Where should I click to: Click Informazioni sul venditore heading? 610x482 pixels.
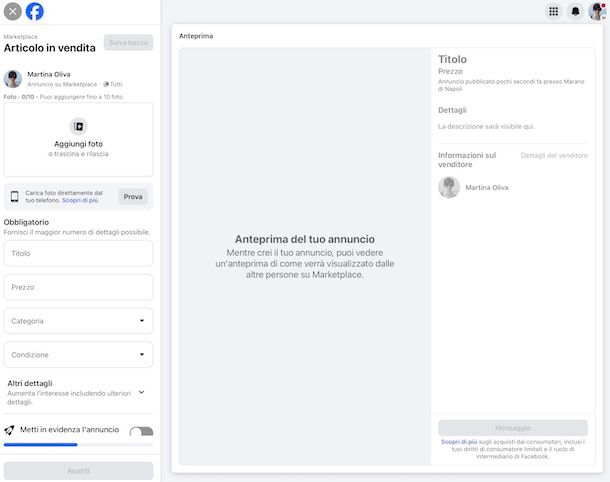467,160
